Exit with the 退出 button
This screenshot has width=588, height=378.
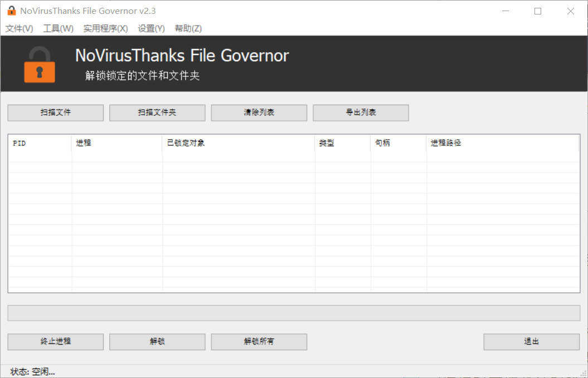(x=531, y=342)
